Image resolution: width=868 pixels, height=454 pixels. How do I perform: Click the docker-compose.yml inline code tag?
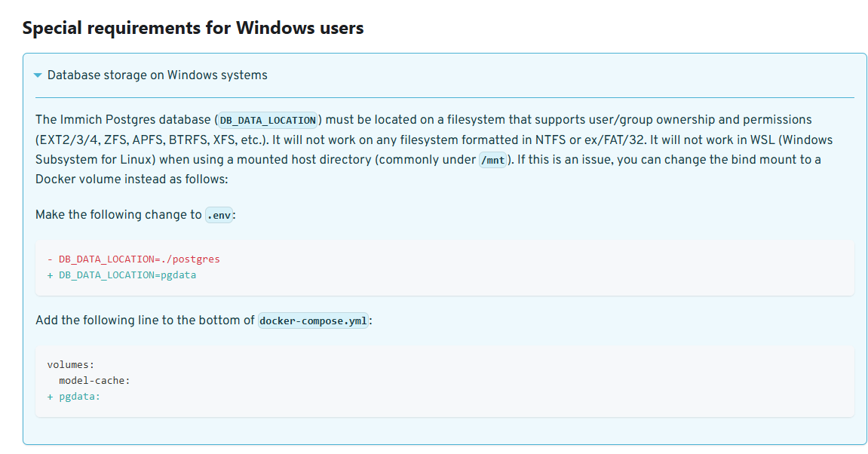pos(313,321)
